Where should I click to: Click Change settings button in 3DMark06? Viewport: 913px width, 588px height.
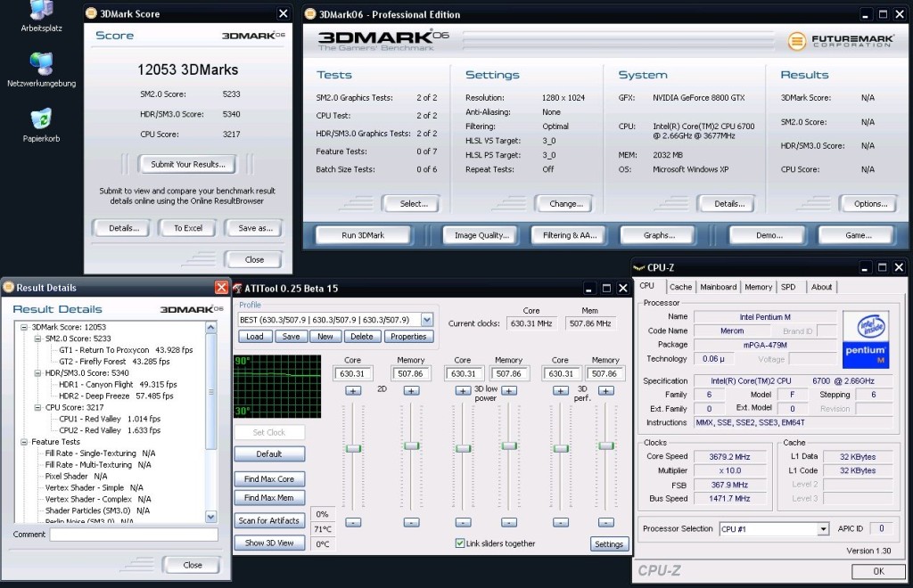566,203
